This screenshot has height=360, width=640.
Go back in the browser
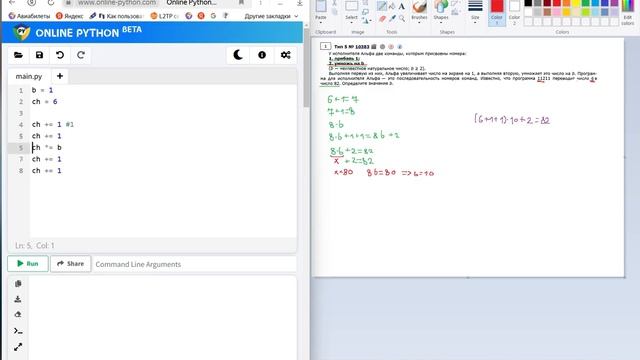(12, 2)
